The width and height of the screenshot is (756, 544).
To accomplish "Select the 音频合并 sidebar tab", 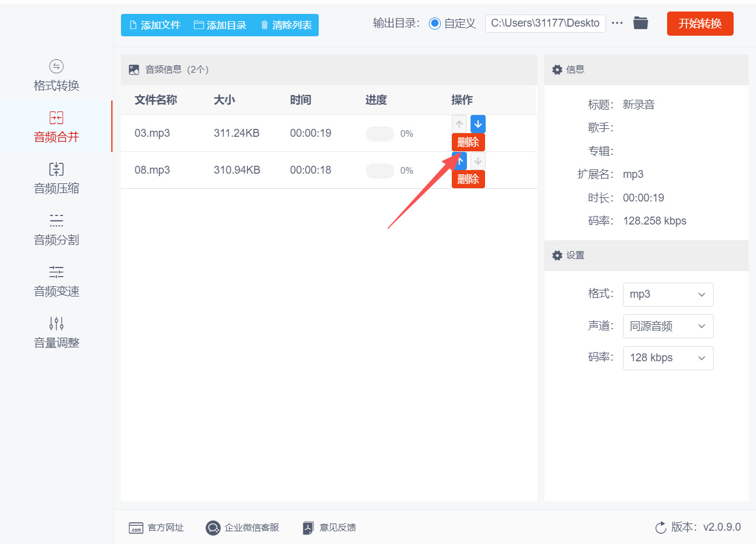I will point(56,127).
